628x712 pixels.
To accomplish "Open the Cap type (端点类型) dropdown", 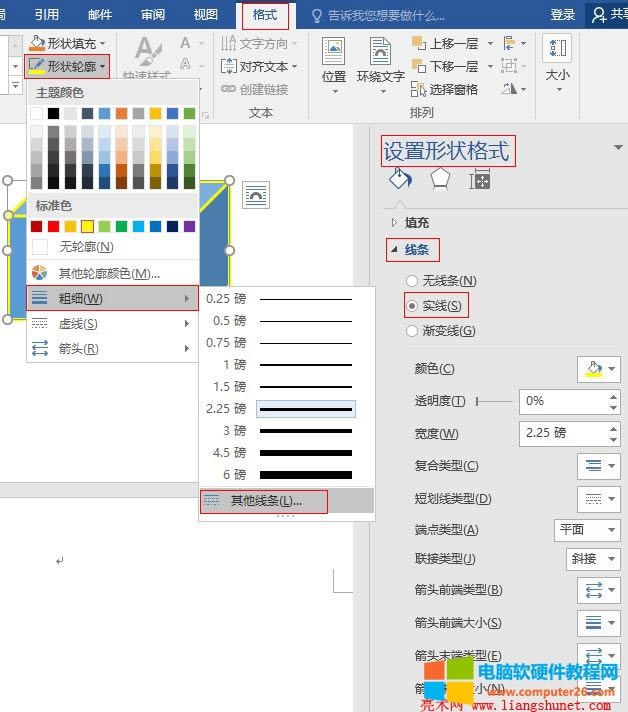I will tap(586, 529).
